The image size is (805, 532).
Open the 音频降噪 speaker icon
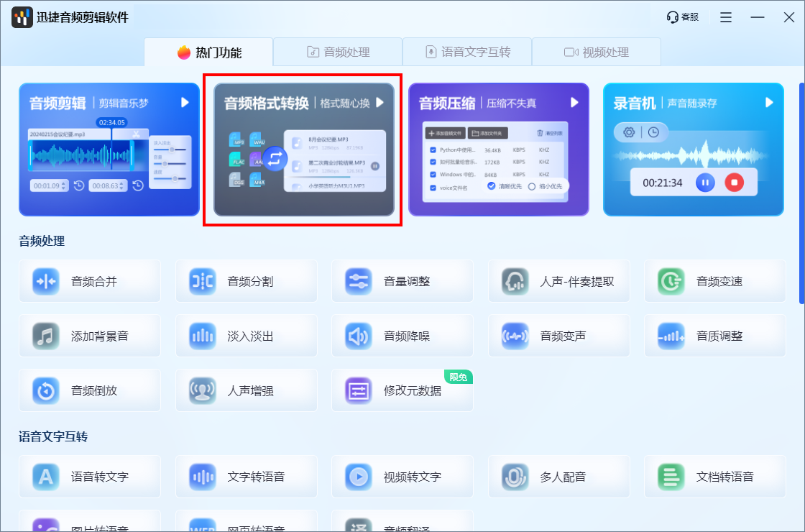[x=359, y=336]
